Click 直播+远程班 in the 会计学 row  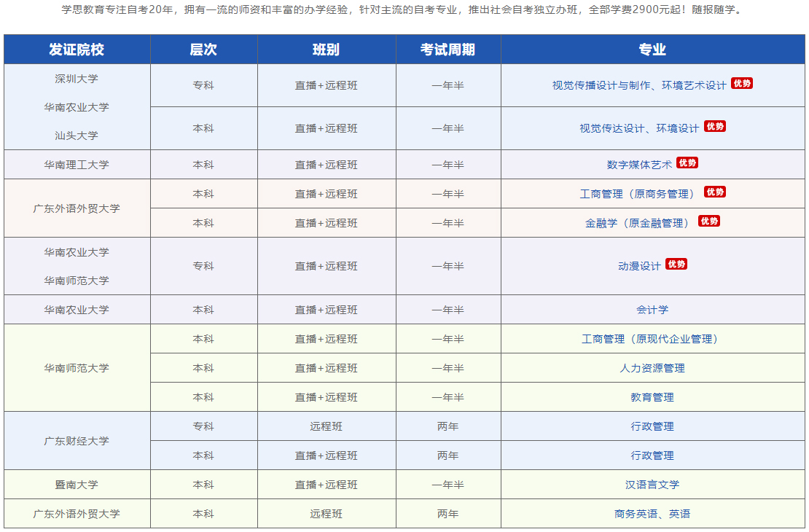[326, 310]
